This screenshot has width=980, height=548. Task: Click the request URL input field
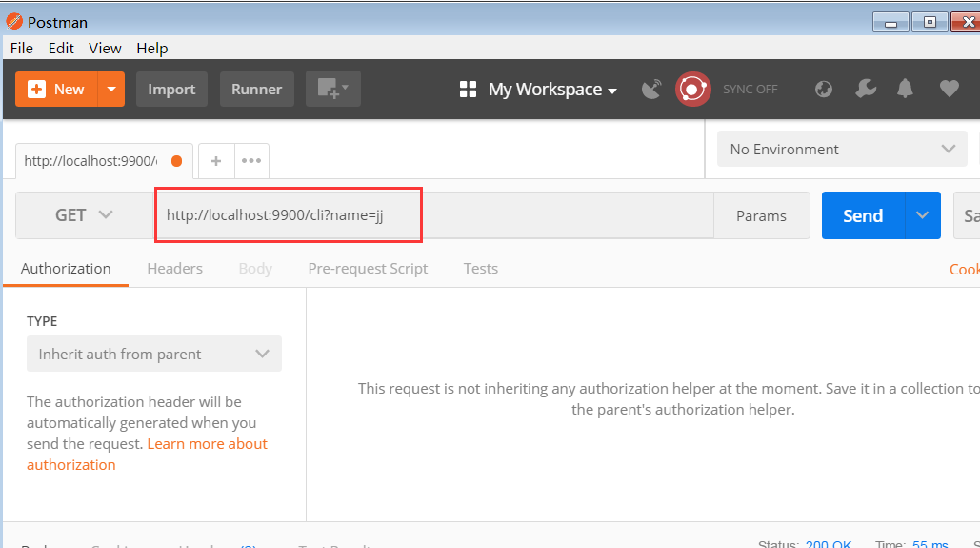(x=433, y=215)
